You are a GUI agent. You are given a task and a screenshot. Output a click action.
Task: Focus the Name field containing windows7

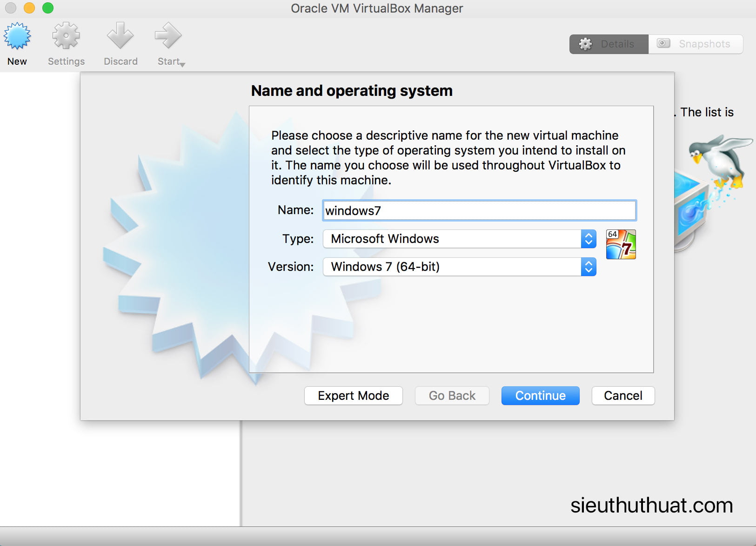479,211
